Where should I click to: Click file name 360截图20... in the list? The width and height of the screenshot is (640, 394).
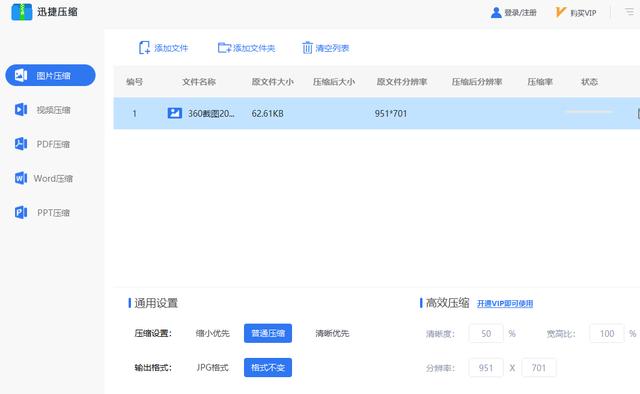coord(211,114)
